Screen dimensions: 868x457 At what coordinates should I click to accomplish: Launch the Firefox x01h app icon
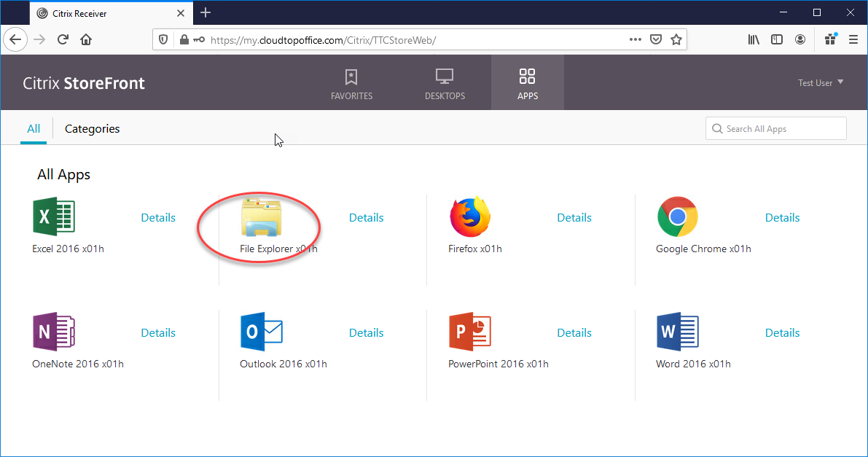(x=470, y=216)
